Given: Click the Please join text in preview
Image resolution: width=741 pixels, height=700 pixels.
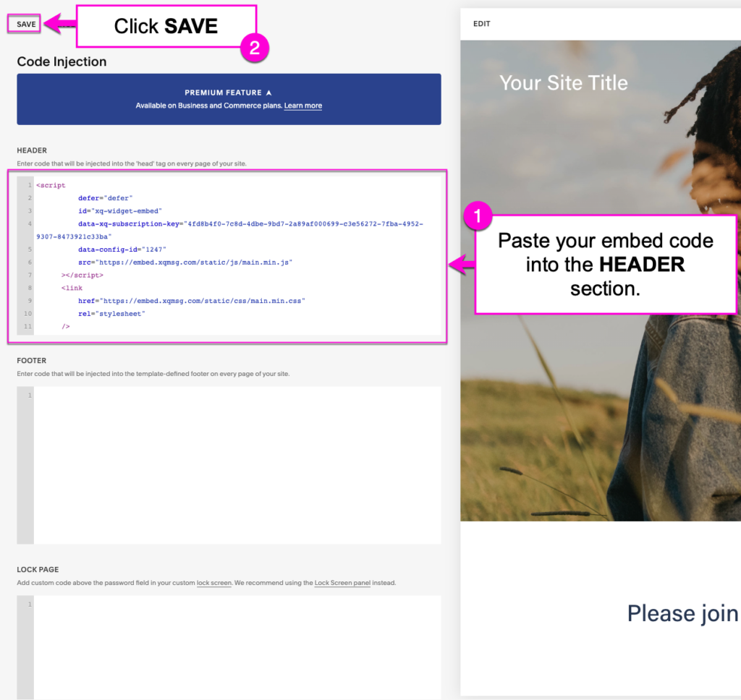Looking at the screenshot, I should pyautogui.click(x=682, y=613).
